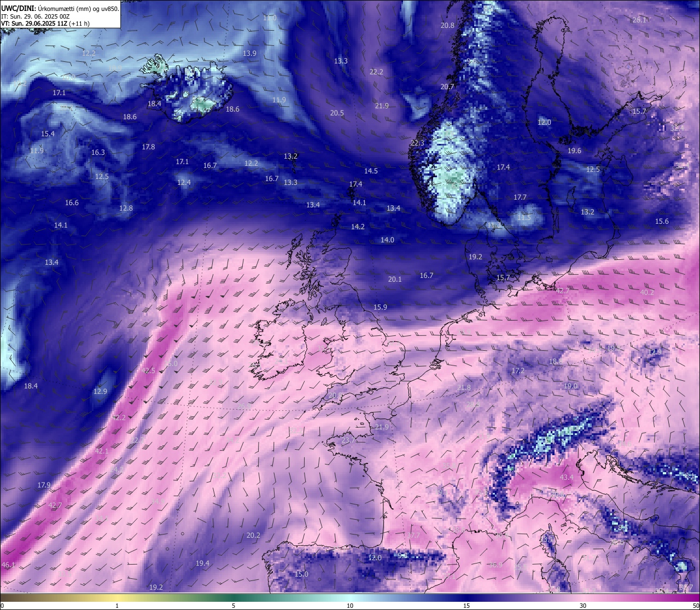Click the 22.2 value on the map
Viewport: 700px width, 610px height.
coord(376,72)
